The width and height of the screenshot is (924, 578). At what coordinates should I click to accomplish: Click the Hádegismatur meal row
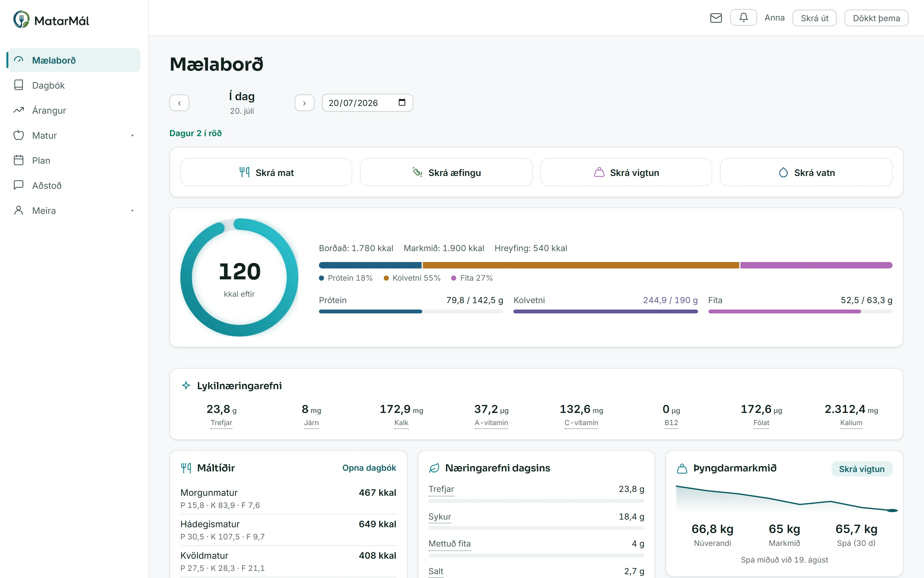point(288,530)
